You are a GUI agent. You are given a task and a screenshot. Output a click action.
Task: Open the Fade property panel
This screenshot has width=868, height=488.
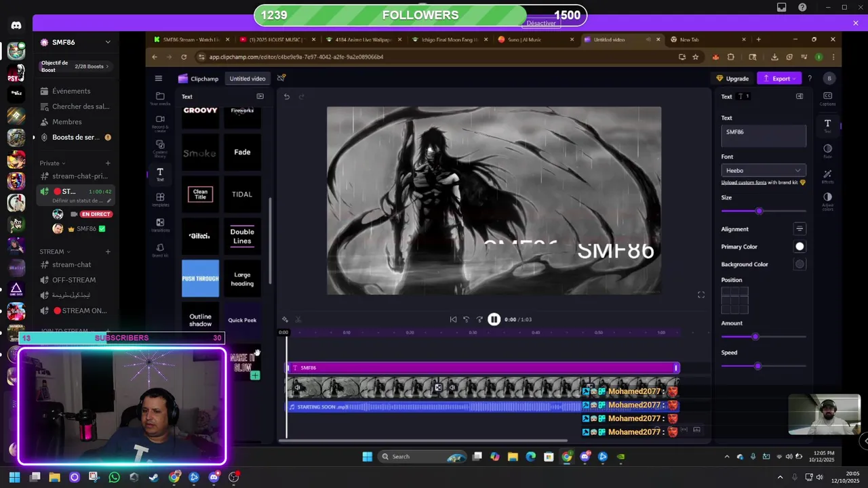tap(827, 151)
